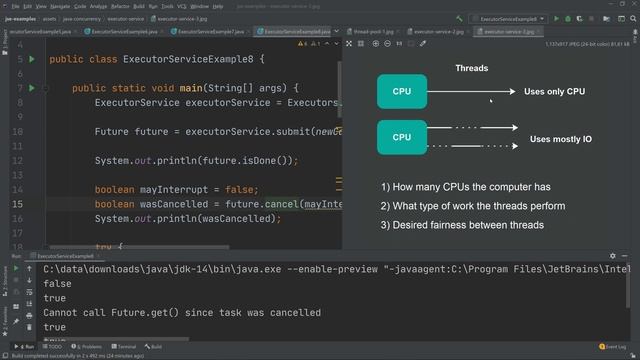Click the console horizontal scrollbar
This screenshot has width=640, height=360.
point(116,339)
